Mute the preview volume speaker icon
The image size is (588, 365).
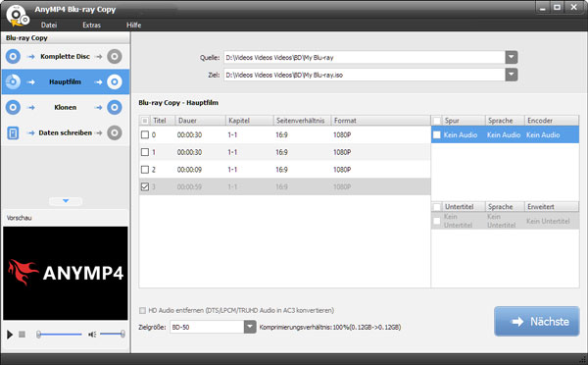coord(92,335)
